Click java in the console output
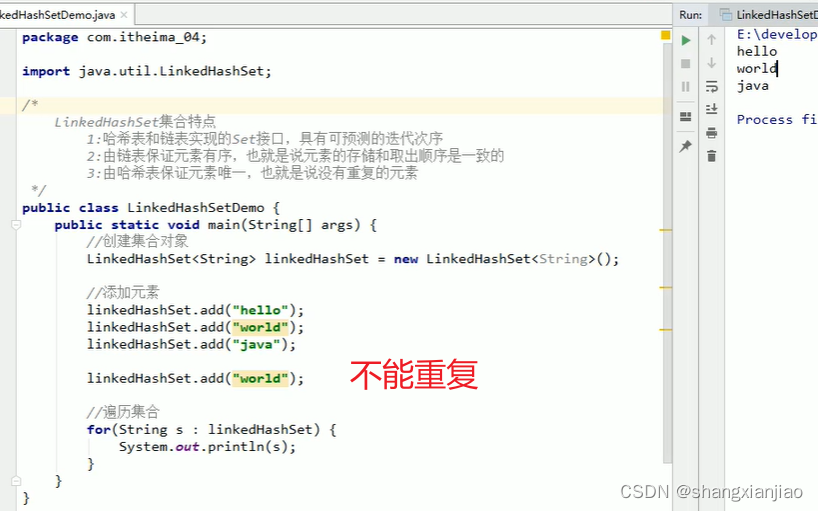 click(753, 86)
